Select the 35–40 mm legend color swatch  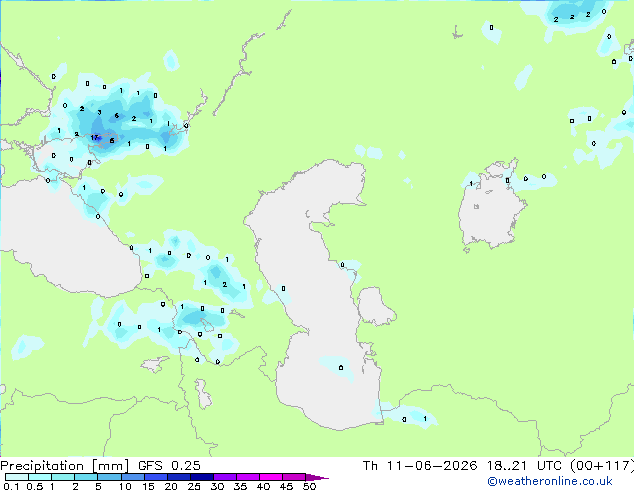click(x=248, y=477)
